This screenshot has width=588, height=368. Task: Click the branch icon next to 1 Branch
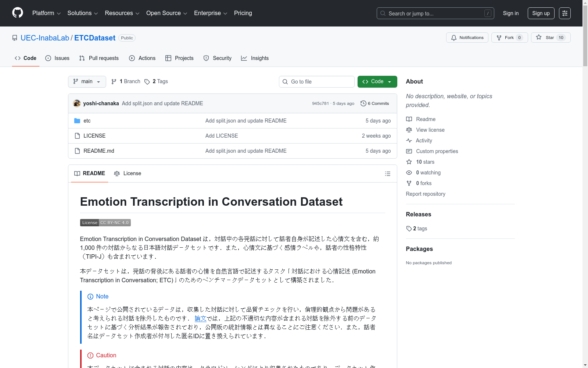pyautogui.click(x=114, y=82)
